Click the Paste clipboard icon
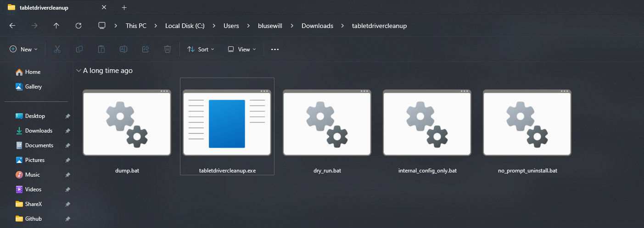Screen dimensions: 644x228 [101, 49]
